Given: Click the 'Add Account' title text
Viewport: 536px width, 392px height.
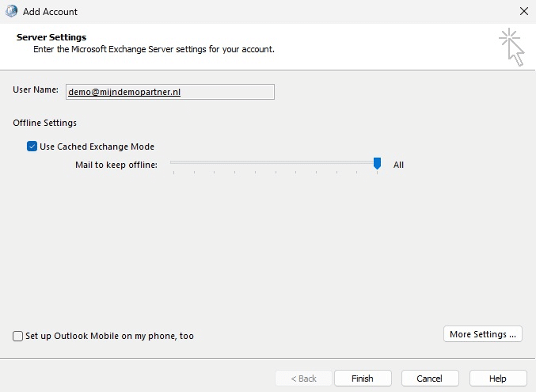Looking at the screenshot, I should pyautogui.click(x=50, y=12).
